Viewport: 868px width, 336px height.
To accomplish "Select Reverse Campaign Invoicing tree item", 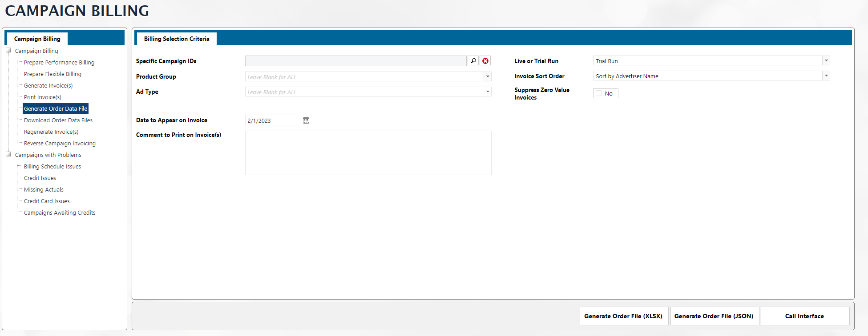I will click(60, 144).
